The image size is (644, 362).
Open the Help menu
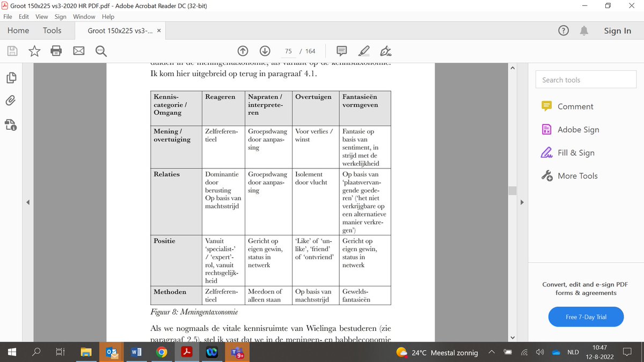pyautogui.click(x=108, y=17)
